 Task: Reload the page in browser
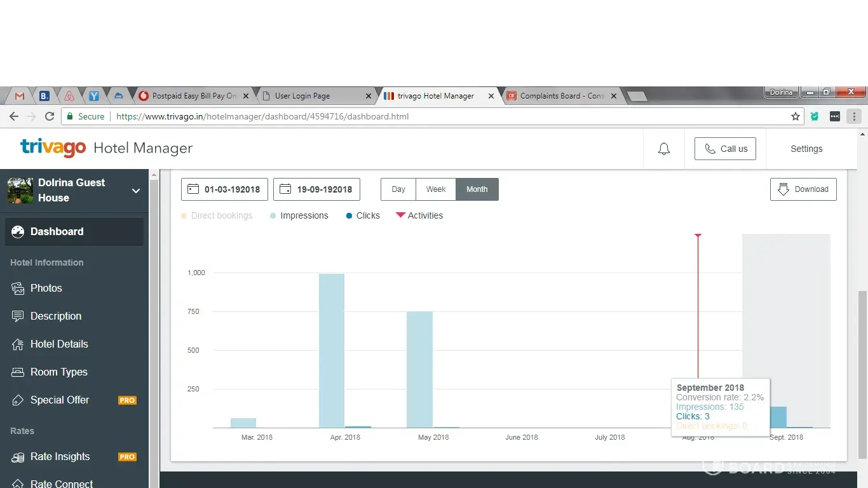click(50, 116)
